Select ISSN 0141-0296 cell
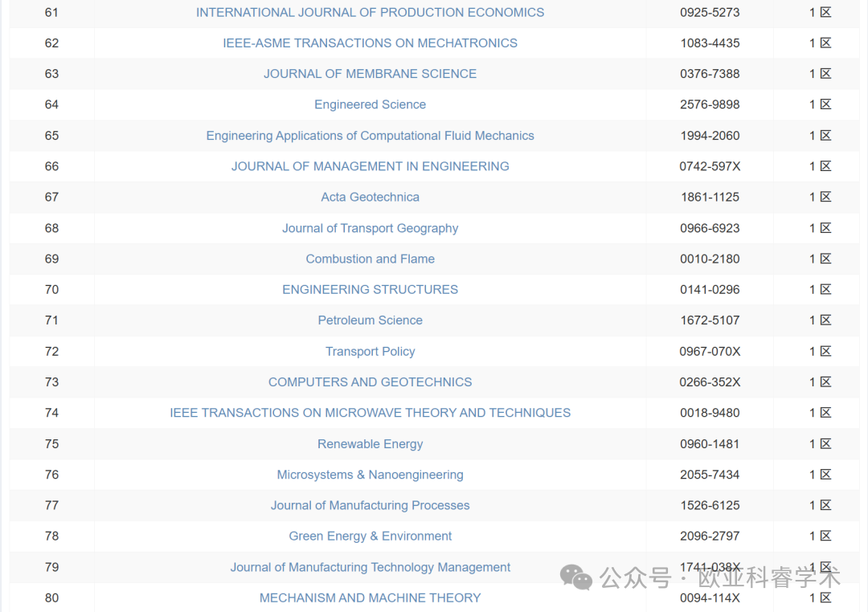 710,289
